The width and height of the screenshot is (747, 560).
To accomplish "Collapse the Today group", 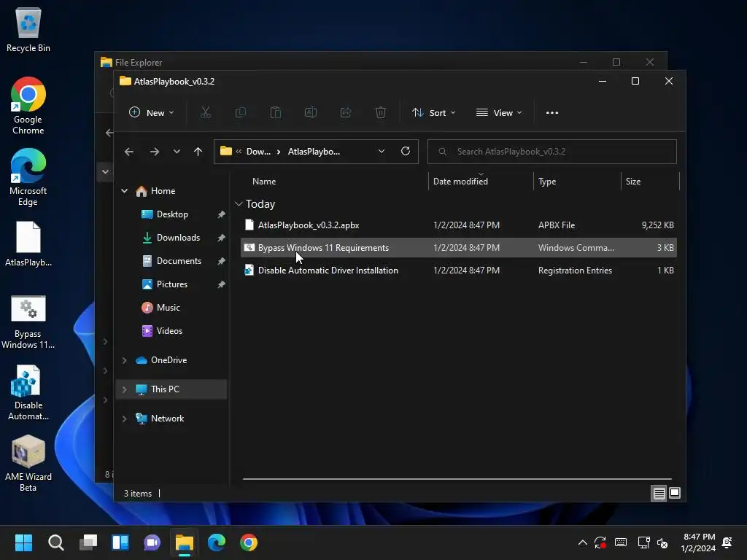I will (x=239, y=204).
